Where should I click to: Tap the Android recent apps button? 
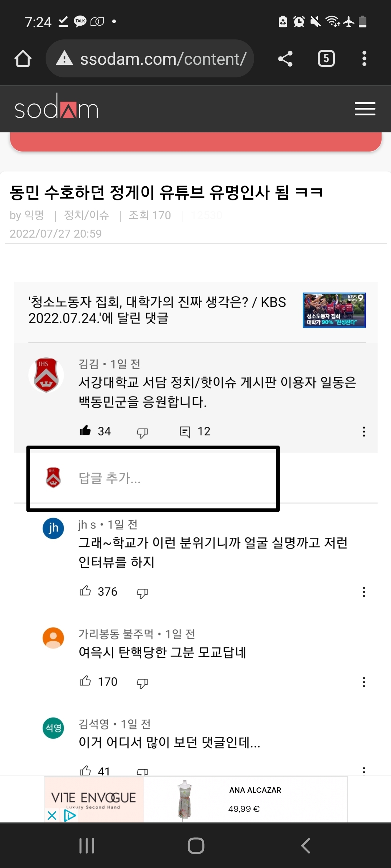pyautogui.click(x=87, y=846)
